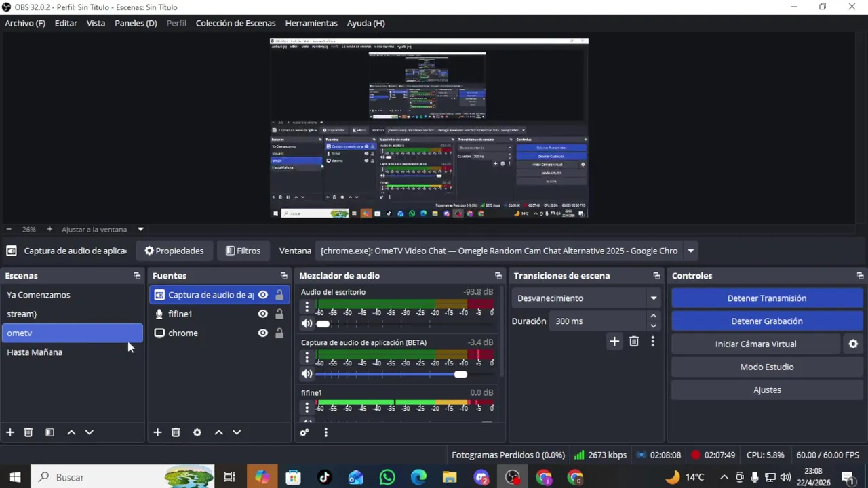Open options menu for fifine1 audio track

click(x=307, y=407)
